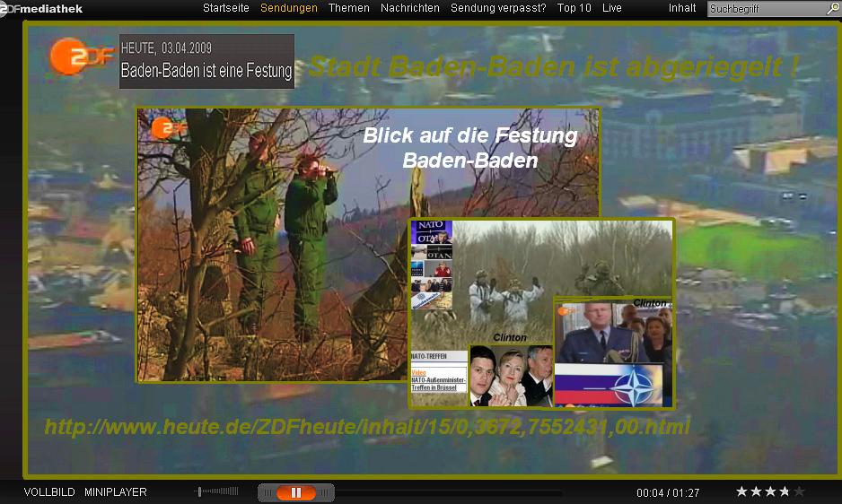Click the search magnifier icon
Image resolution: width=842 pixels, height=504 pixels.
click(x=833, y=9)
